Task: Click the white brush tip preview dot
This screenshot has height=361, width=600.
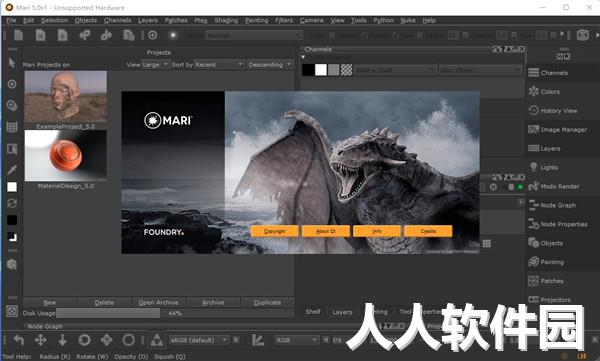Action: [173, 35]
